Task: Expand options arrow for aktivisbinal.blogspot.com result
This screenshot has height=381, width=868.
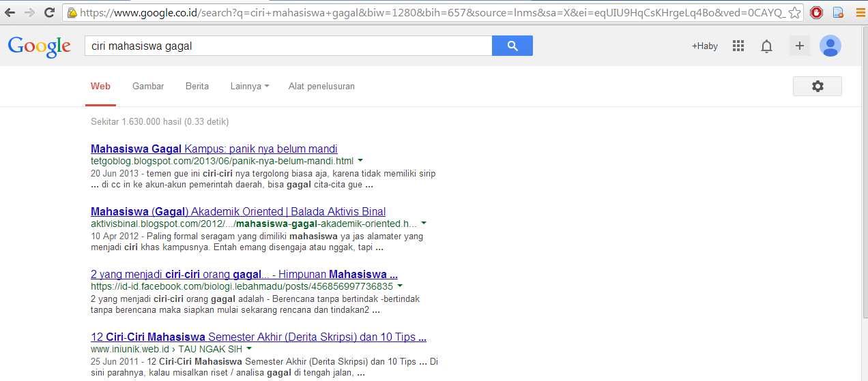Action: point(424,224)
